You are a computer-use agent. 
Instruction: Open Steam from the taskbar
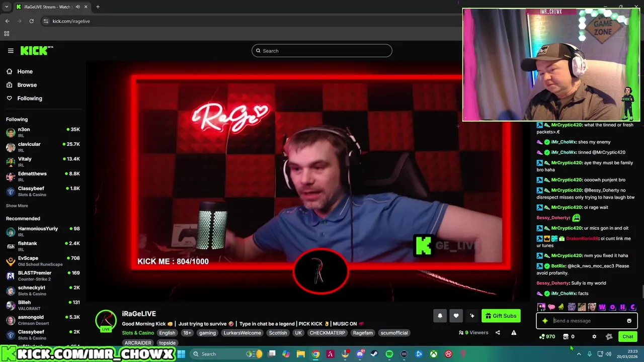[374, 354]
